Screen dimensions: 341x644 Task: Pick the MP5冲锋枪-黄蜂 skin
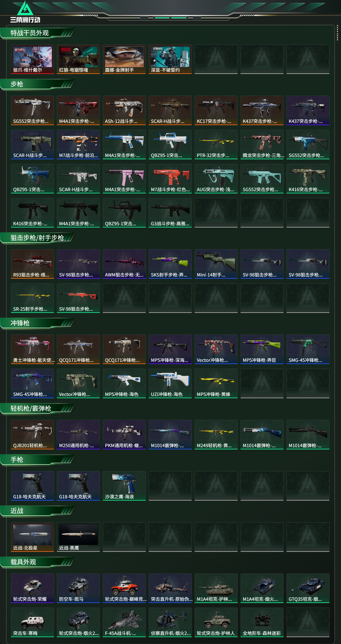(216, 383)
